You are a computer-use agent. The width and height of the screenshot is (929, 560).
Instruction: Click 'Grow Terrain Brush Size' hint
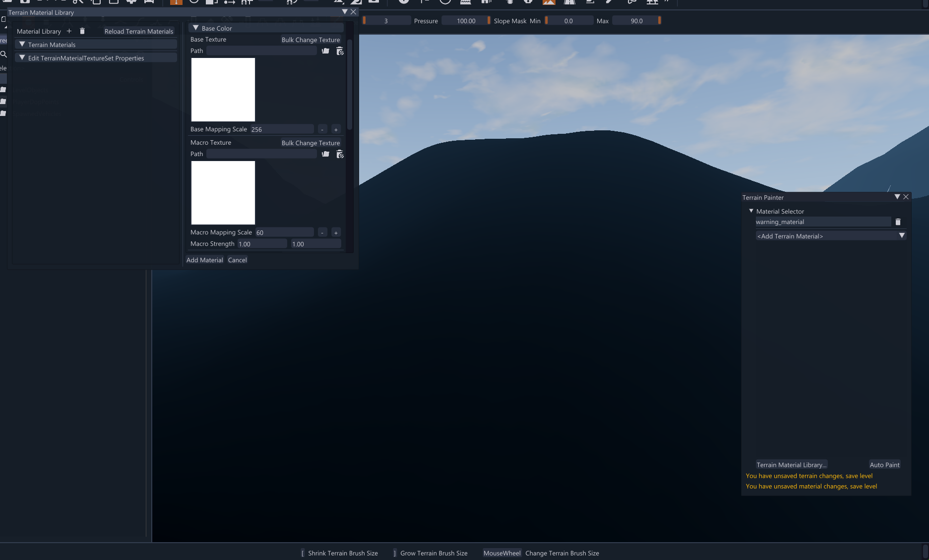[434, 553]
